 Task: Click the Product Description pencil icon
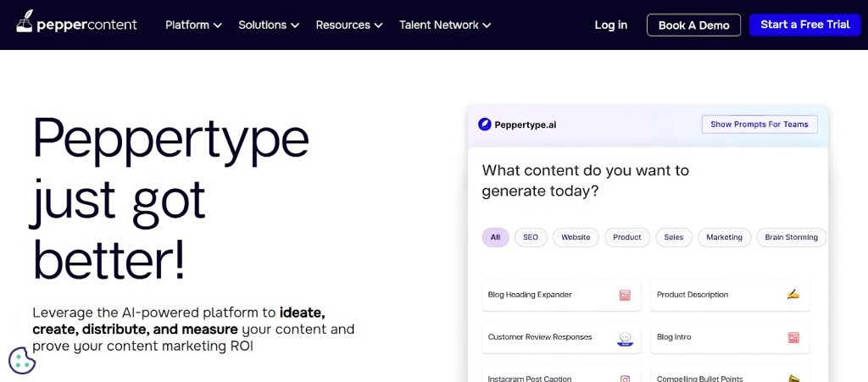(x=793, y=295)
